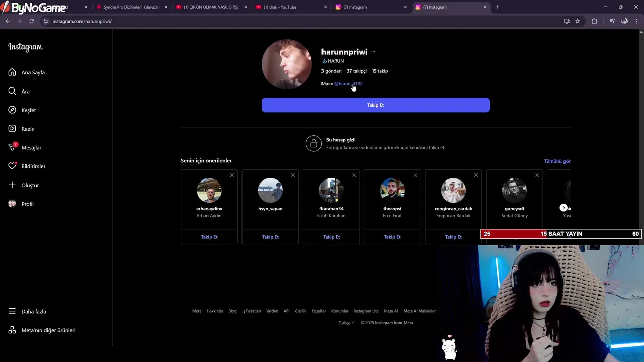Dismiss cengincan_cardak suggestion card
The image size is (644, 362).
[476, 175]
